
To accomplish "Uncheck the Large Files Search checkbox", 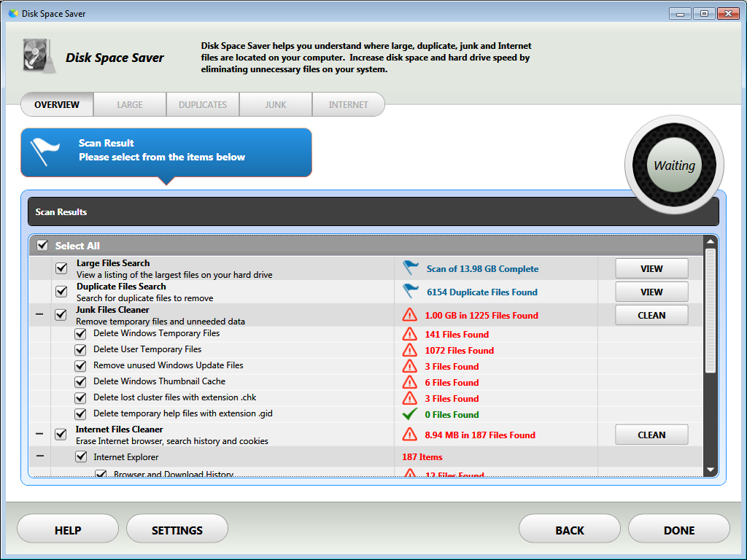I will click(61, 268).
